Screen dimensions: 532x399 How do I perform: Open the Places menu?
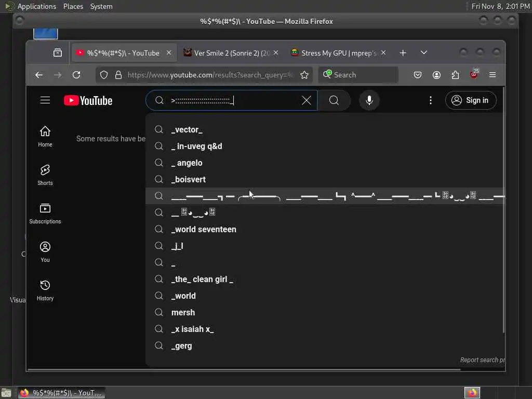coord(73,6)
